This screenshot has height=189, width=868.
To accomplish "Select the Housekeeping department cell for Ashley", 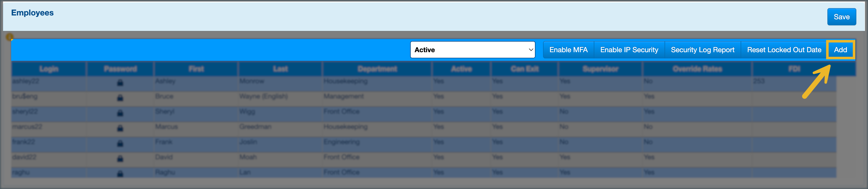I will point(345,81).
